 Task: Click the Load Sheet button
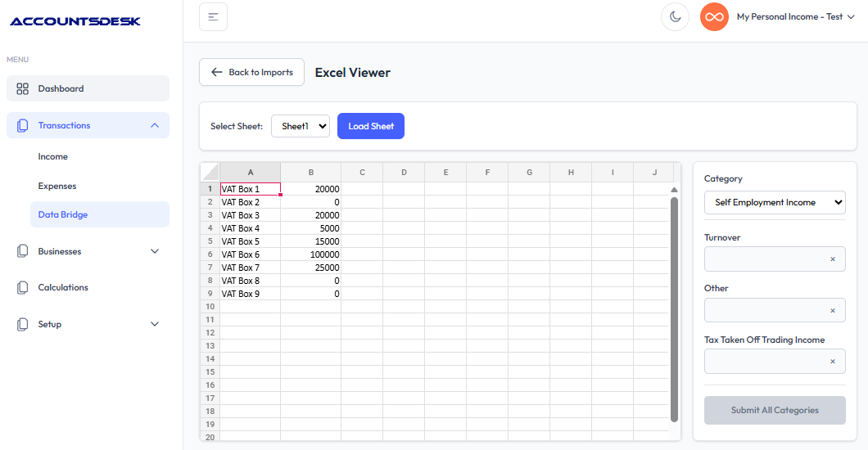click(371, 126)
